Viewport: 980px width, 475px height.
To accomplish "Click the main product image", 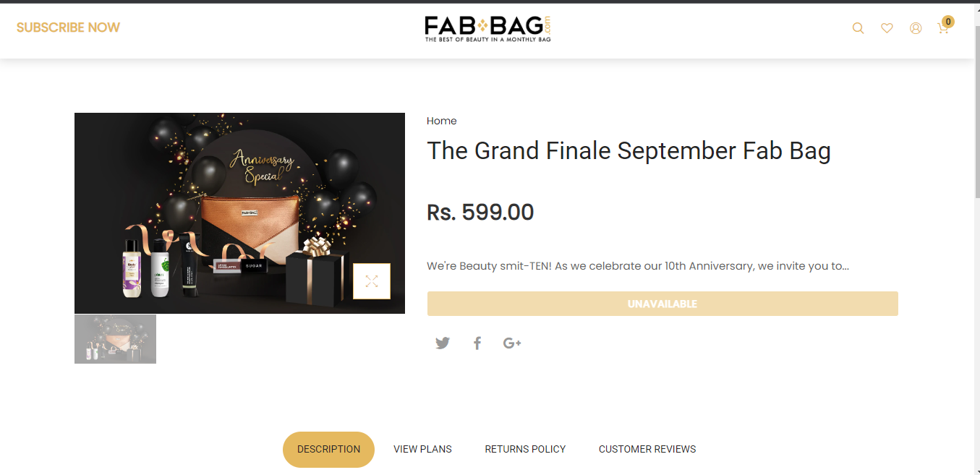I will click(239, 213).
